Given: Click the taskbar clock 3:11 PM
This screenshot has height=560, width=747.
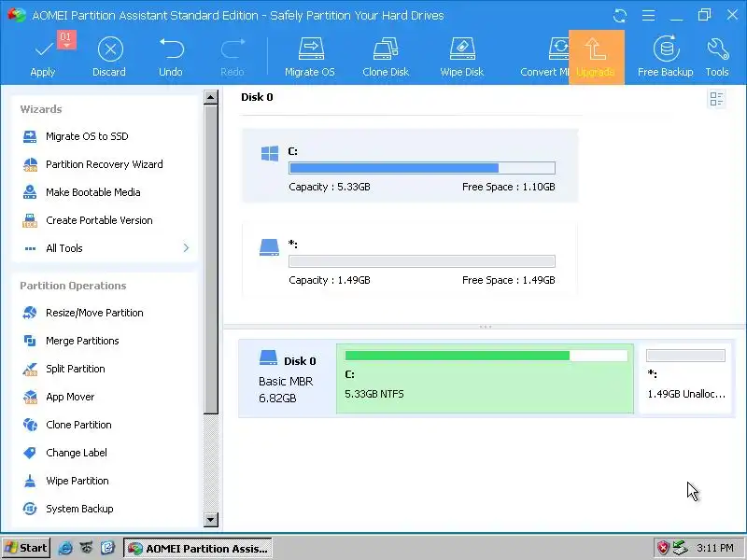Looking at the screenshot, I should point(715,548).
